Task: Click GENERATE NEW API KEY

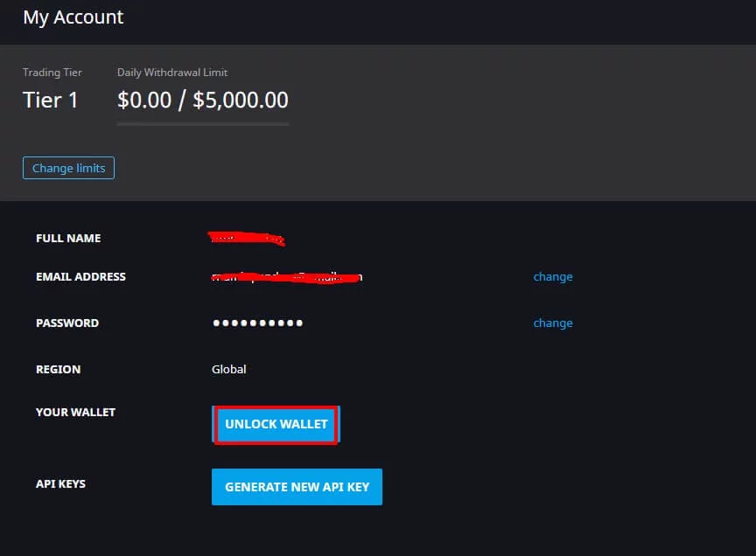Action: point(297,487)
